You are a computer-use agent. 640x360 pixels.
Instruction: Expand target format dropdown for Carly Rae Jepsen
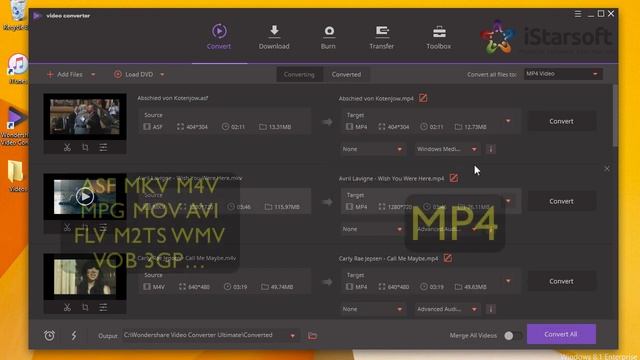point(508,281)
